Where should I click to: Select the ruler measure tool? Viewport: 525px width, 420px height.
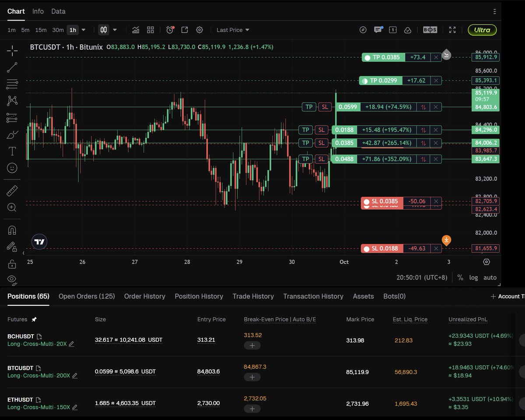click(12, 190)
